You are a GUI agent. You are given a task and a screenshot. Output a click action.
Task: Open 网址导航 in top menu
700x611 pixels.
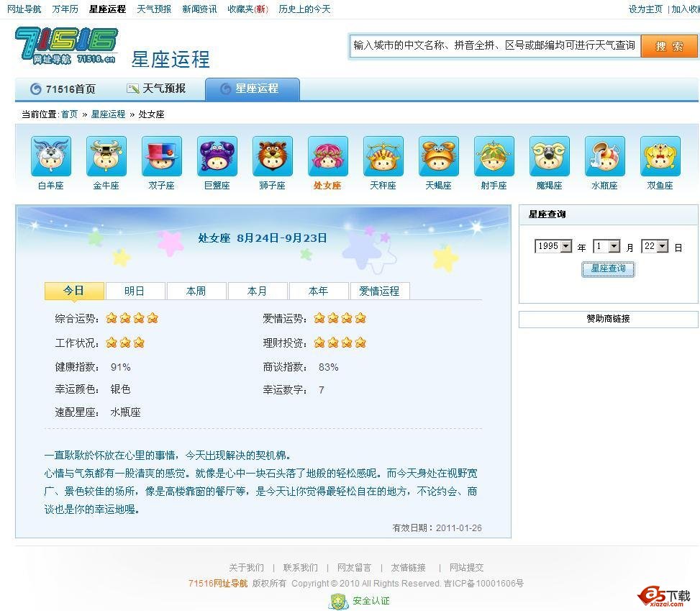[x=24, y=9]
